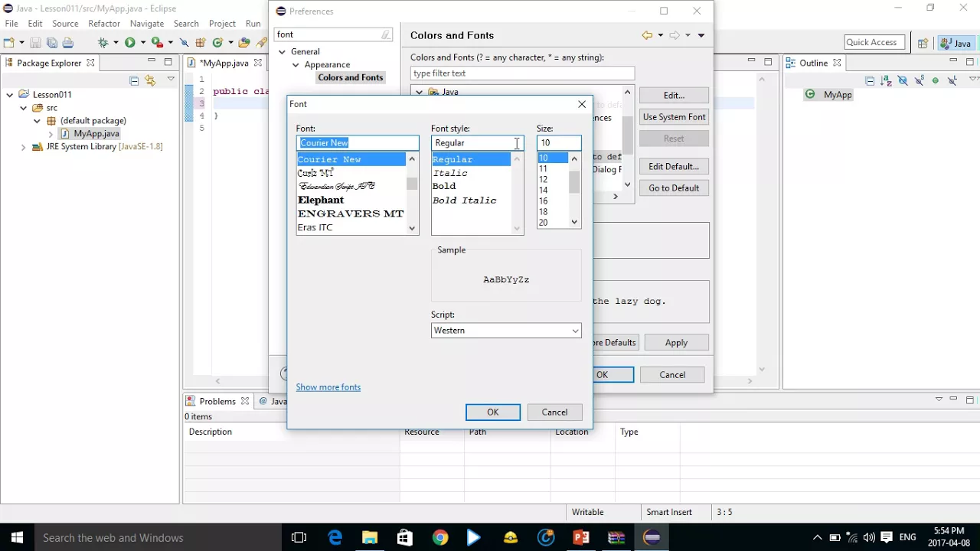Image resolution: width=980 pixels, height=551 pixels.
Task: Toggle Hide Local Types icon in Outline
Action: tap(952, 80)
